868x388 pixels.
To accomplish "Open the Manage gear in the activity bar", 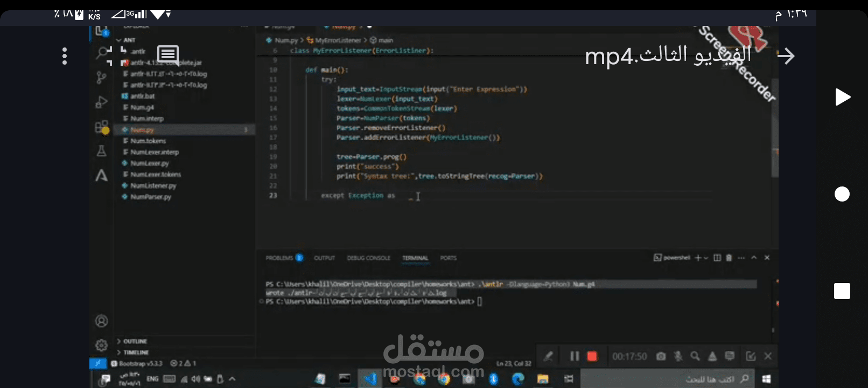I will point(101,345).
